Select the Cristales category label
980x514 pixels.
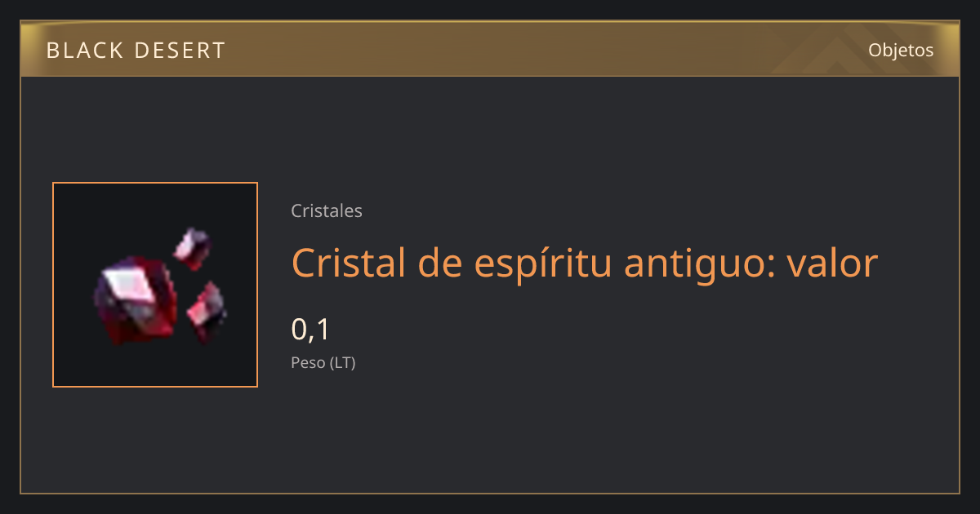[327, 210]
